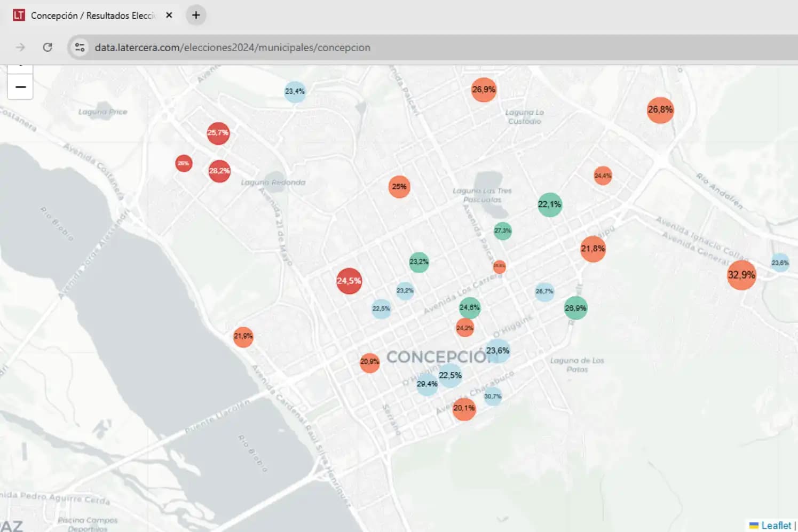Viewport: 798px width, 532px height.
Task: Select the red 24,5% marker
Action: [349, 281]
